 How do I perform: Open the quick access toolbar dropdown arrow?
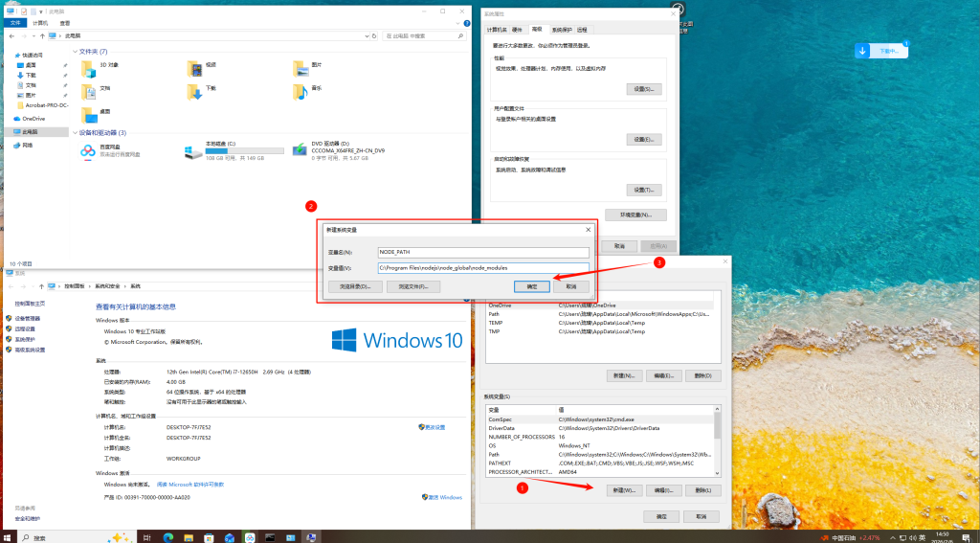(40, 11)
